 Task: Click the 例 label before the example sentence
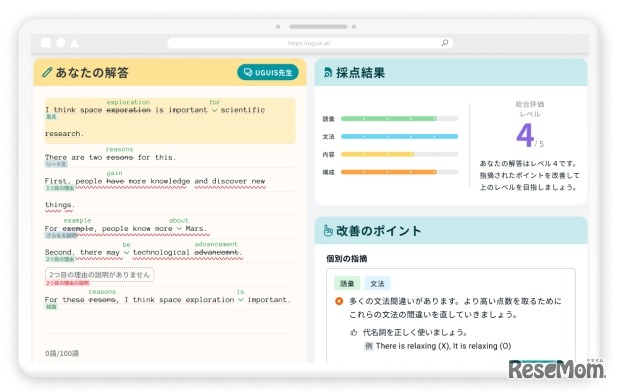pos(368,346)
